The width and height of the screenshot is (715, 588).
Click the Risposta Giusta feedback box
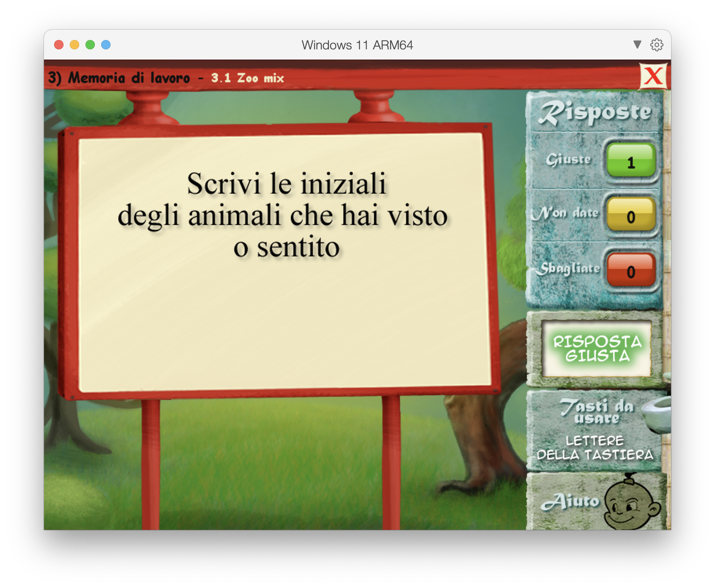point(597,348)
